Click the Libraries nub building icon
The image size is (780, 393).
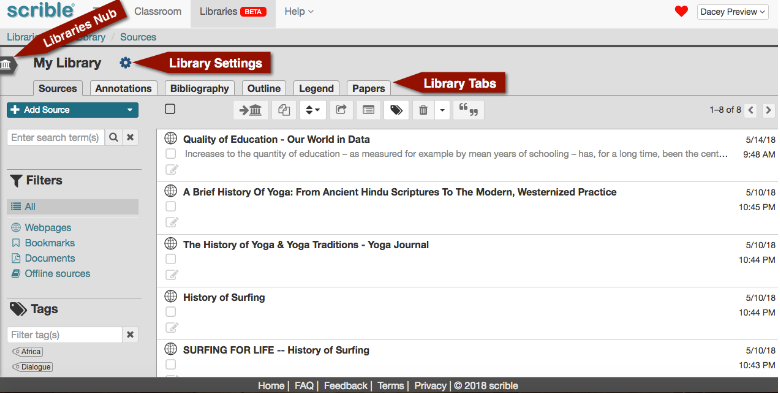(6, 65)
